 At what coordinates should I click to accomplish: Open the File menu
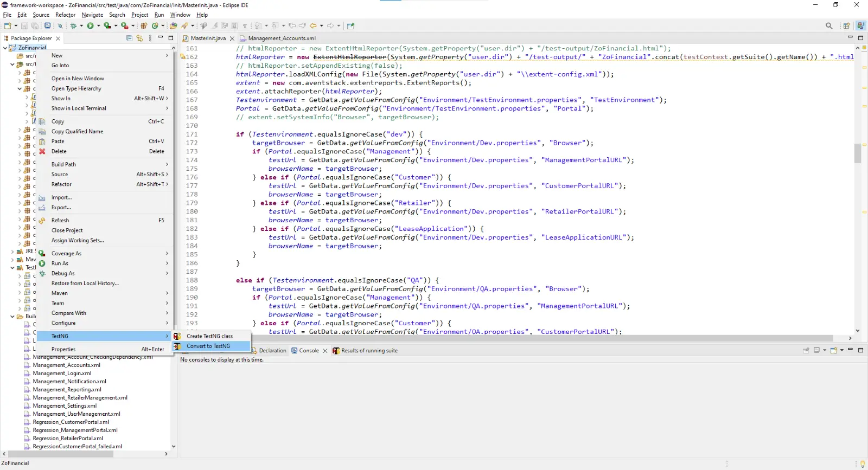click(x=7, y=15)
